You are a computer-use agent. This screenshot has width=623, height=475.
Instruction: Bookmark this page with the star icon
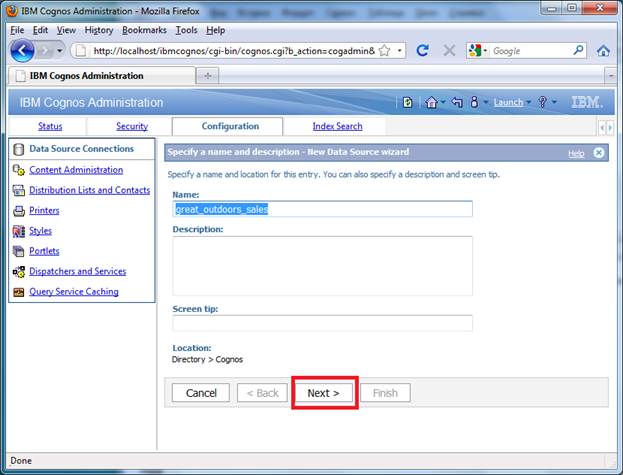point(385,51)
